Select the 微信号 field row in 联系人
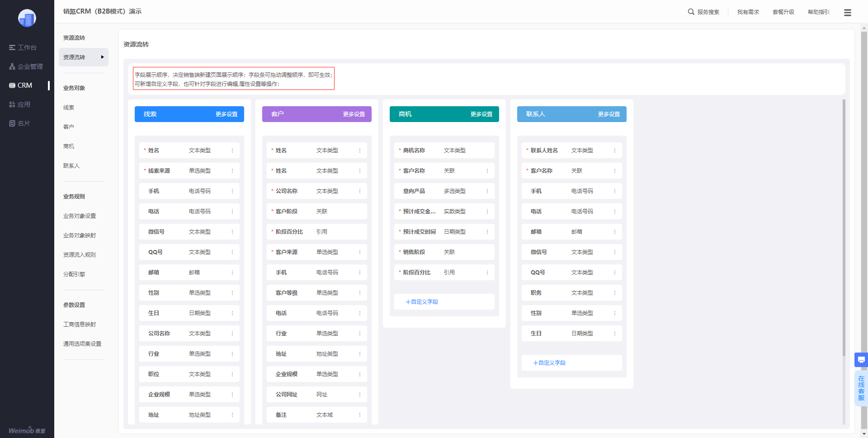Viewport: 868px width, 438px height. pos(572,252)
